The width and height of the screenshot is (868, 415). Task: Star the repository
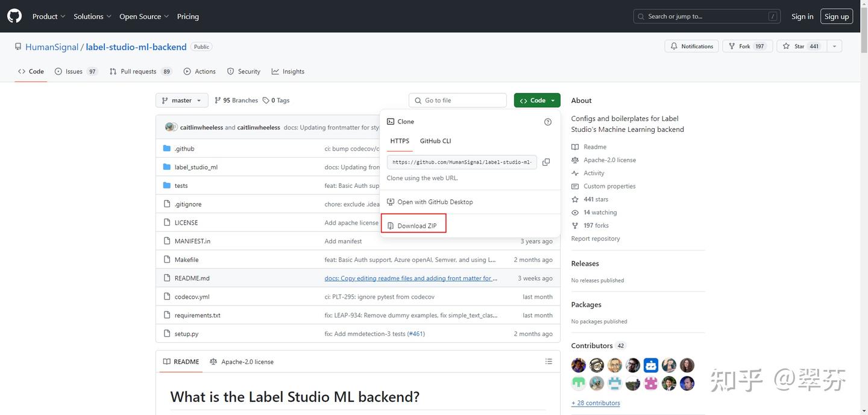(x=799, y=46)
